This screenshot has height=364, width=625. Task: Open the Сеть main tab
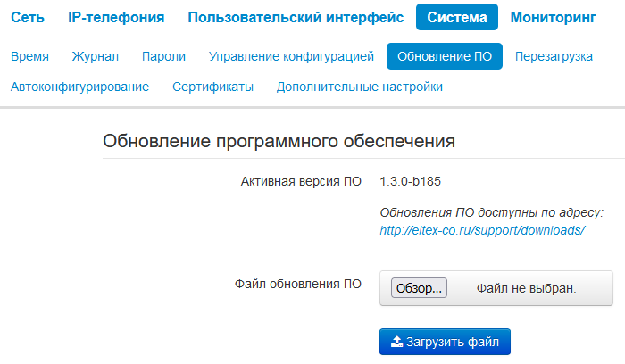pyautogui.click(x=28, y=17)
